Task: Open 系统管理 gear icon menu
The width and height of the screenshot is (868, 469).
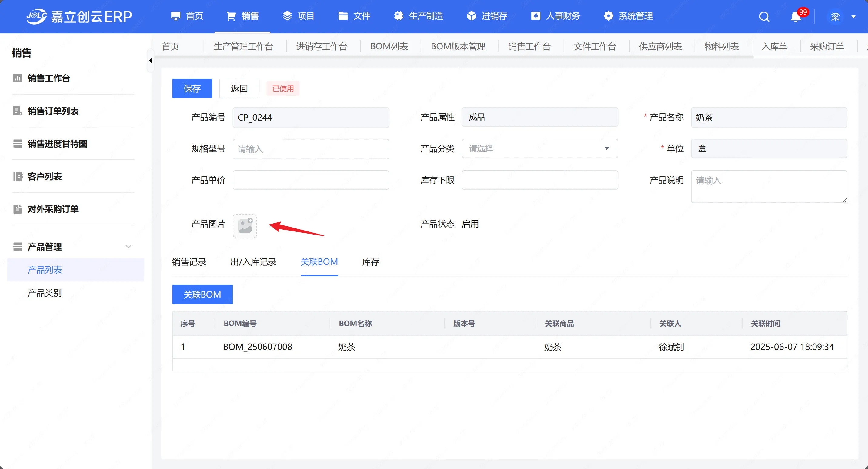Action: [x=608, y=16]
